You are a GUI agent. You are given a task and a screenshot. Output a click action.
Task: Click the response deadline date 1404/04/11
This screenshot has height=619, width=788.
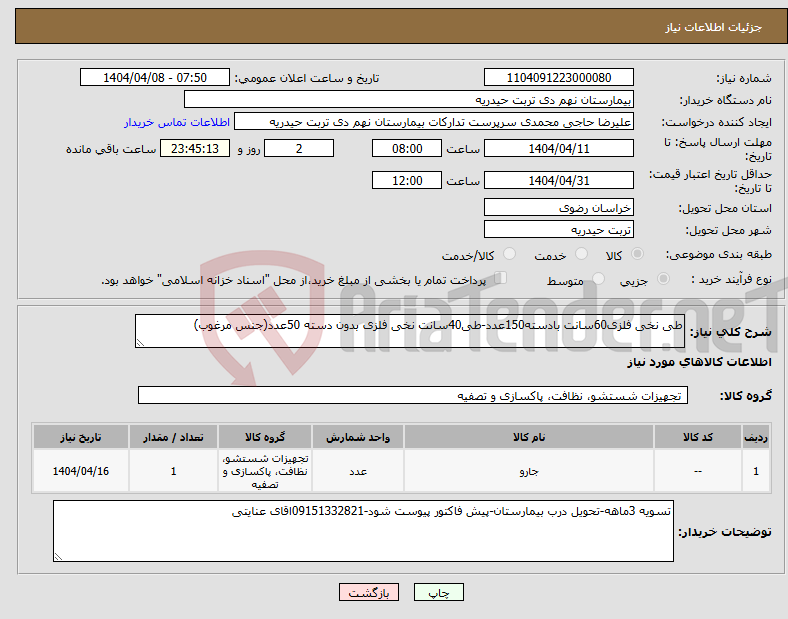coord(558,149)
